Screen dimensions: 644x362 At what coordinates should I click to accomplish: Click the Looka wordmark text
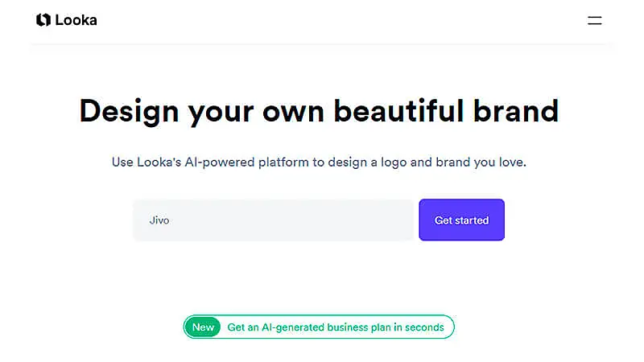coord(76,20)
